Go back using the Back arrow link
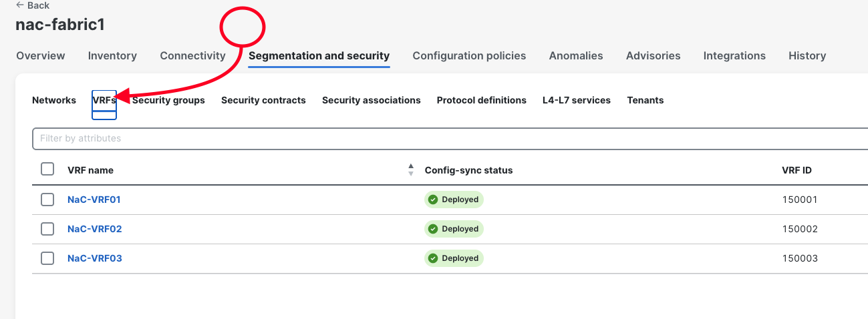The height and width of the screenshot is (319, 868). point(33,5)
